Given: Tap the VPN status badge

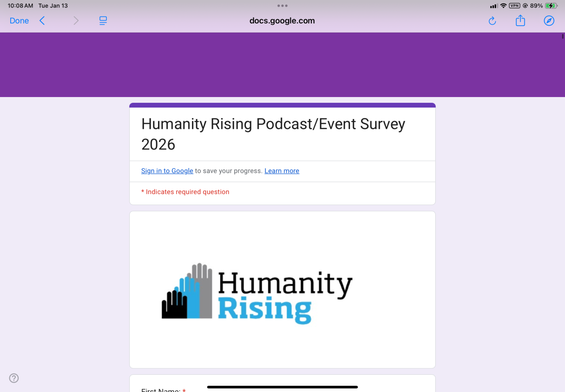Looking at the screenshot, I should (514, 6).
